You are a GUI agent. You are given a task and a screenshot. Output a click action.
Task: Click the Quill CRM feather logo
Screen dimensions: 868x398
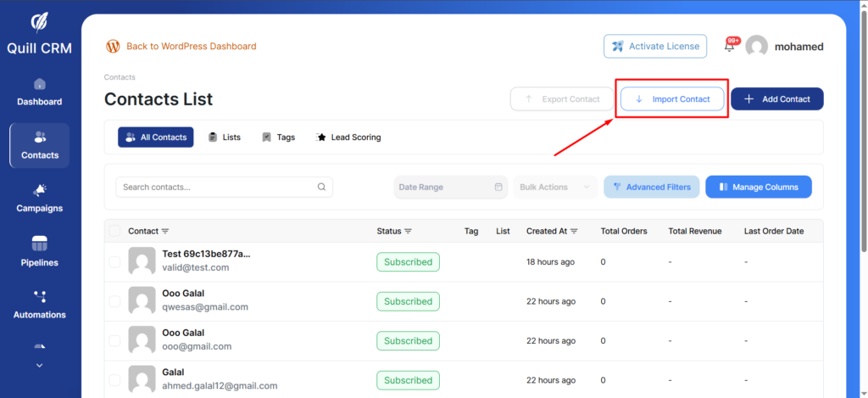point(39,22)
